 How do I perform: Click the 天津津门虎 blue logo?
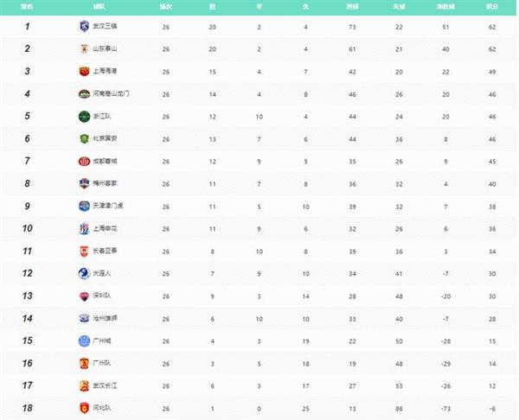(x=85, y=206)
